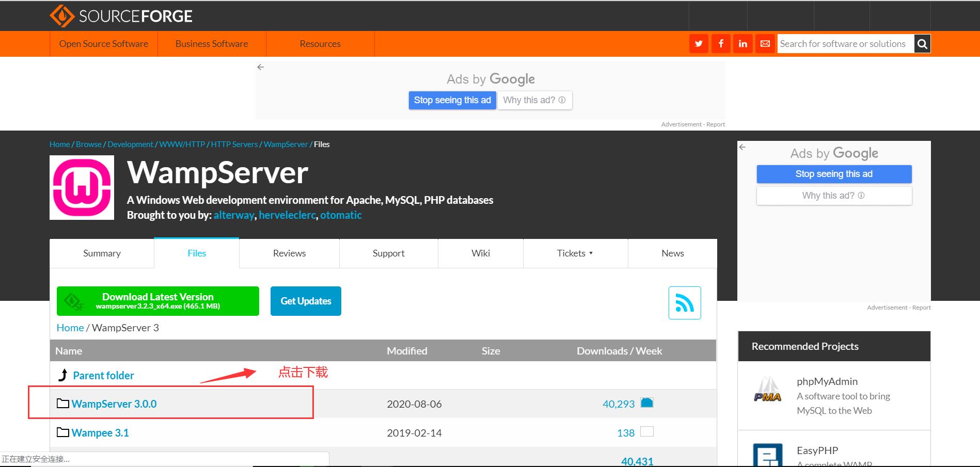Switch to the News tab
The height and width of the screenshot is (467, 980).
pyautogui.click(x=673, y=253)
